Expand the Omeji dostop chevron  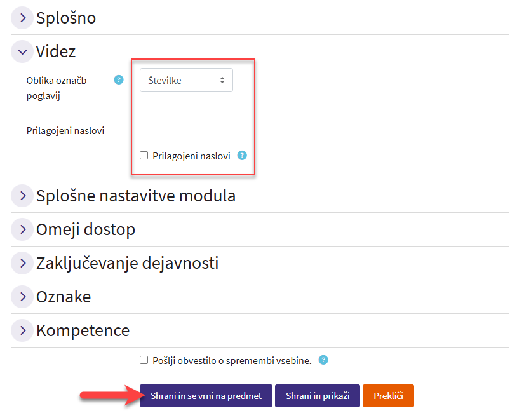pyautogui.click(x=22, y=229)
